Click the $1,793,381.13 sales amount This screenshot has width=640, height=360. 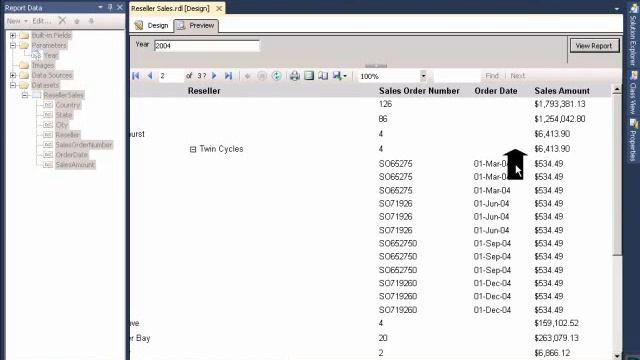[560, 104]
